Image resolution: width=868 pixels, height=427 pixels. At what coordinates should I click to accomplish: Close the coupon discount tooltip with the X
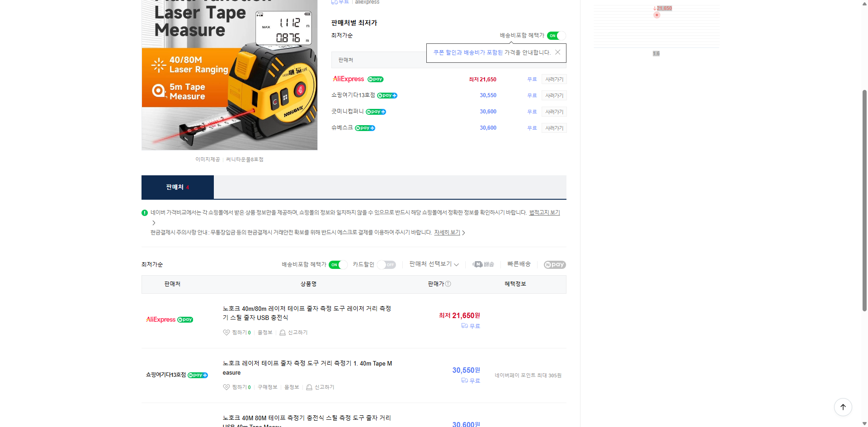[x=557, y=52]
